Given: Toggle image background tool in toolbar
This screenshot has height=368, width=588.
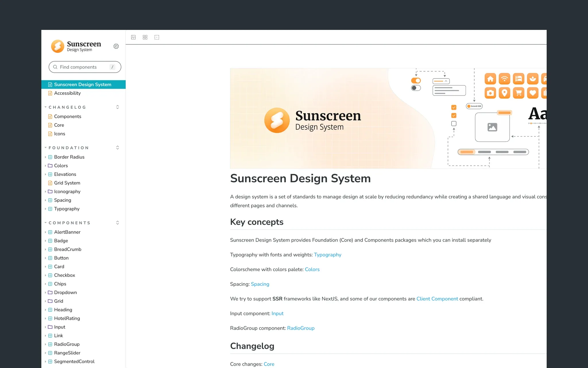Looking at the screenshot, I should pos(134,37).
